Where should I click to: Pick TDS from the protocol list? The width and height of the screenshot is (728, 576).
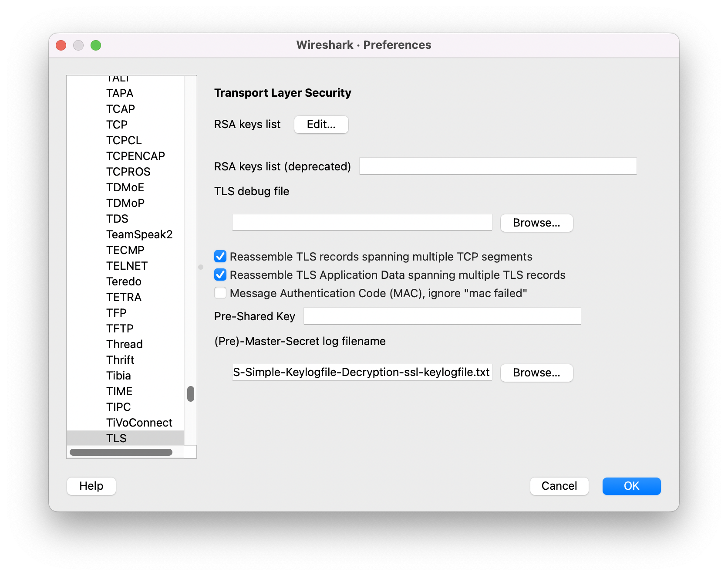click(x=125, y=219)
